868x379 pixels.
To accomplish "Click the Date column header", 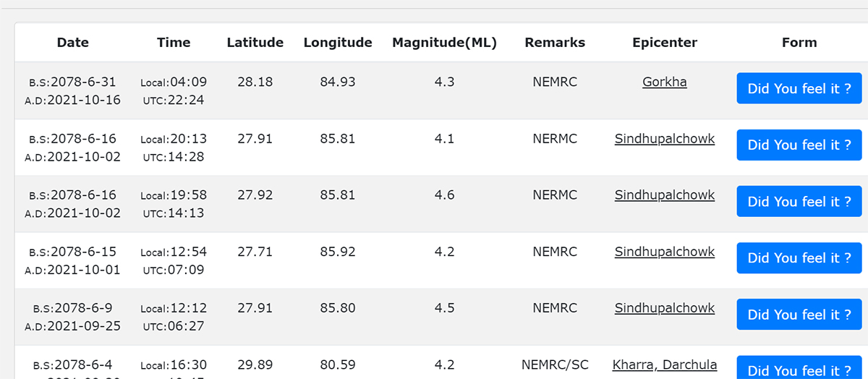I will (73, 43).
